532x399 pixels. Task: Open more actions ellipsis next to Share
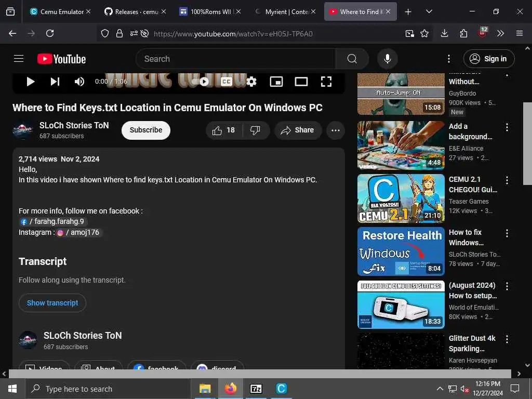335,130
